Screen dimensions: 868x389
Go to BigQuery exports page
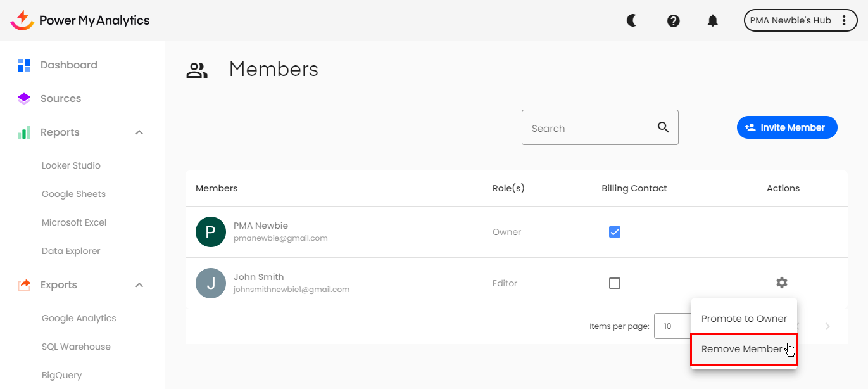61,375
